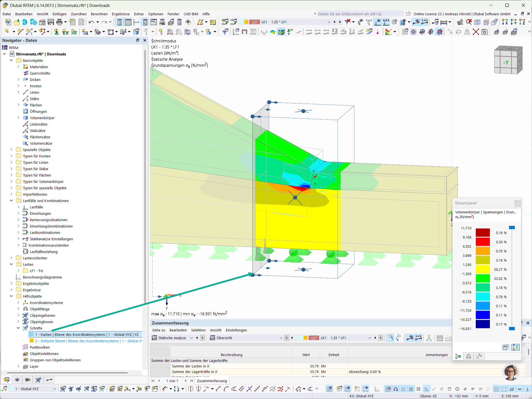Screen dimensions: 532x399
Task: Click the top blue slider handle on color scale
Action: pos(512,227)
